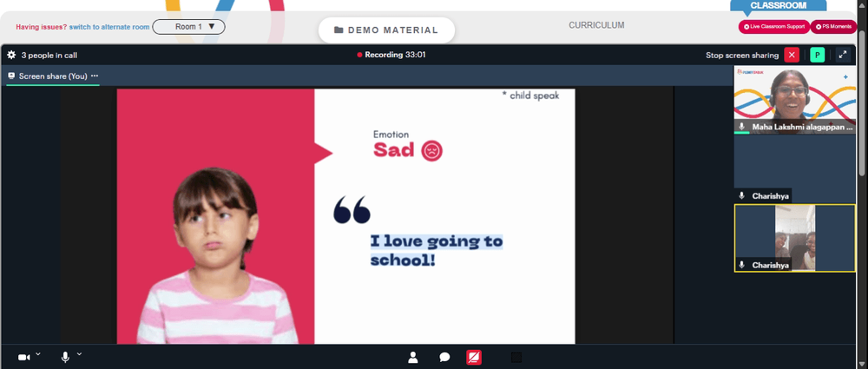
Task: Select the highlighted Charishya video tile
Action: 795,238
